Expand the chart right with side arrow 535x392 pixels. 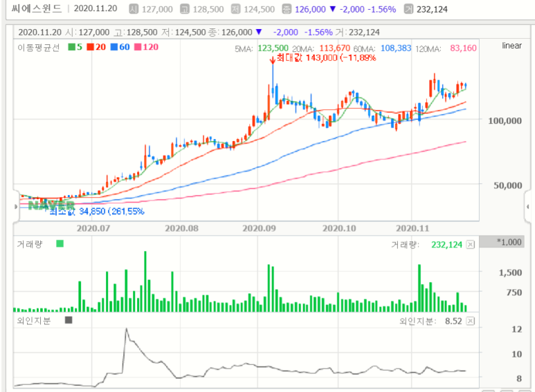(x=528, y=207)
